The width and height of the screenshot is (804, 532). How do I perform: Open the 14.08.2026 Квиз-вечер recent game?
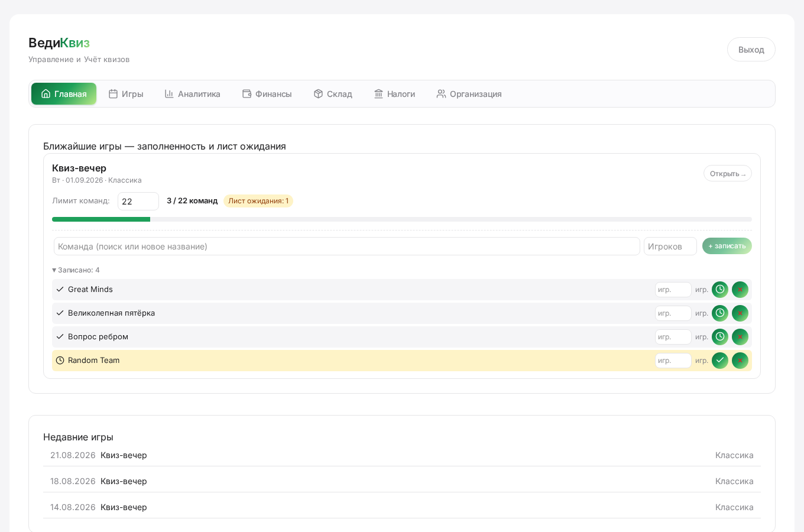pos(402,507)
